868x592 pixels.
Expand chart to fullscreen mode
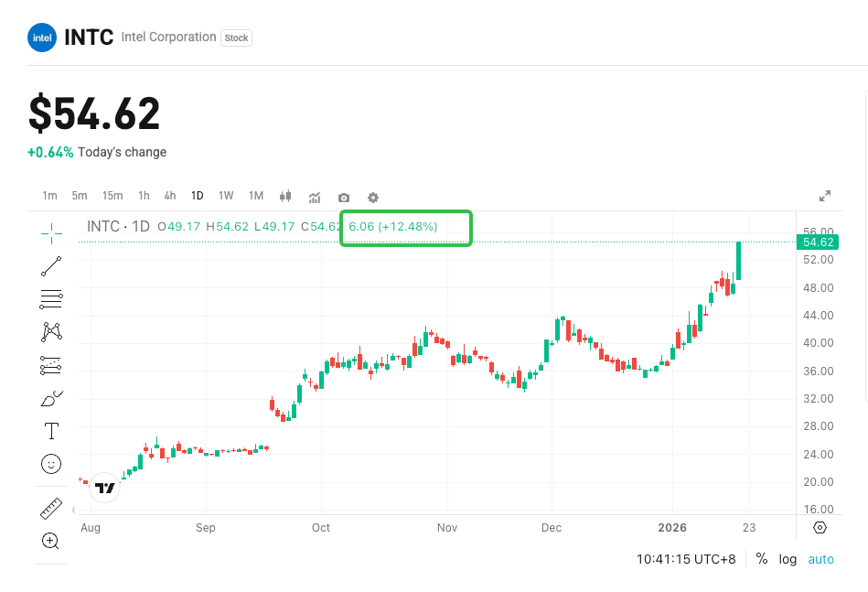pos(825,196)
